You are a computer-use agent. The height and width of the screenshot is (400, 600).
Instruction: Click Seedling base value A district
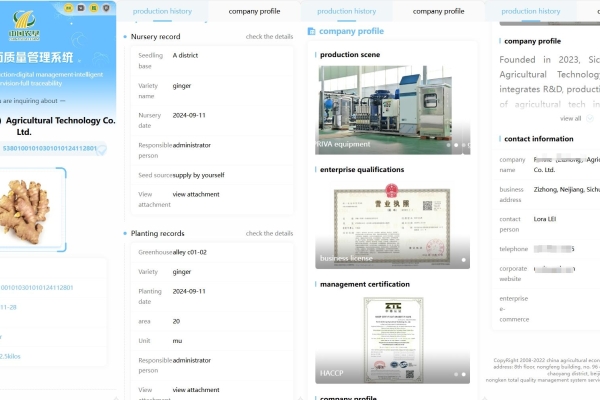click(x=185, y=56)
